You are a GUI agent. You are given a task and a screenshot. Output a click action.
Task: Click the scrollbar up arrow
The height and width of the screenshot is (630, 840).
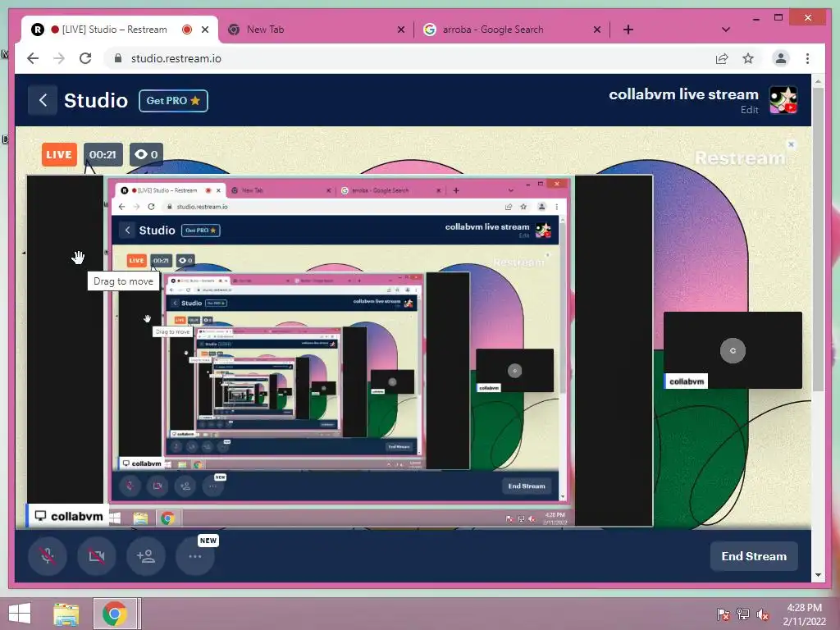[818, 81]
